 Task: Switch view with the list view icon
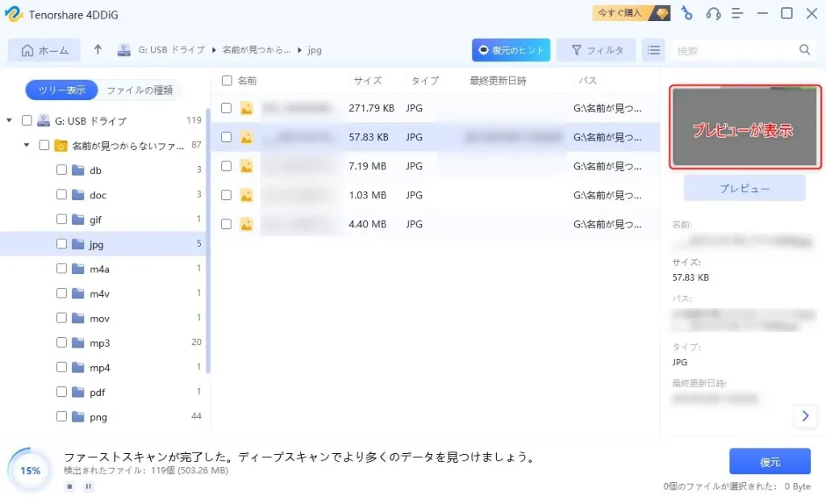[653, 50]
